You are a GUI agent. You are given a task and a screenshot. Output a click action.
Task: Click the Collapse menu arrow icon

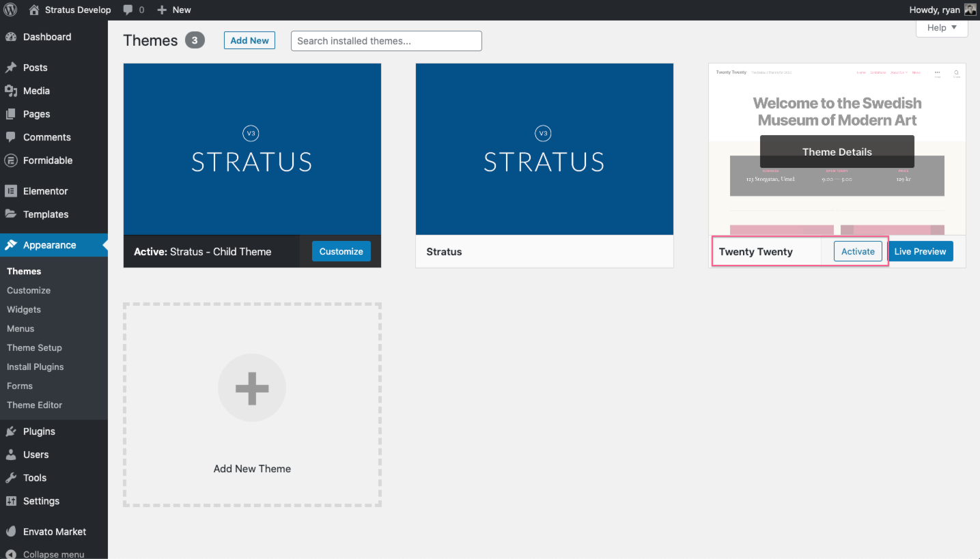pyautogui.click(x=11, y=554)
